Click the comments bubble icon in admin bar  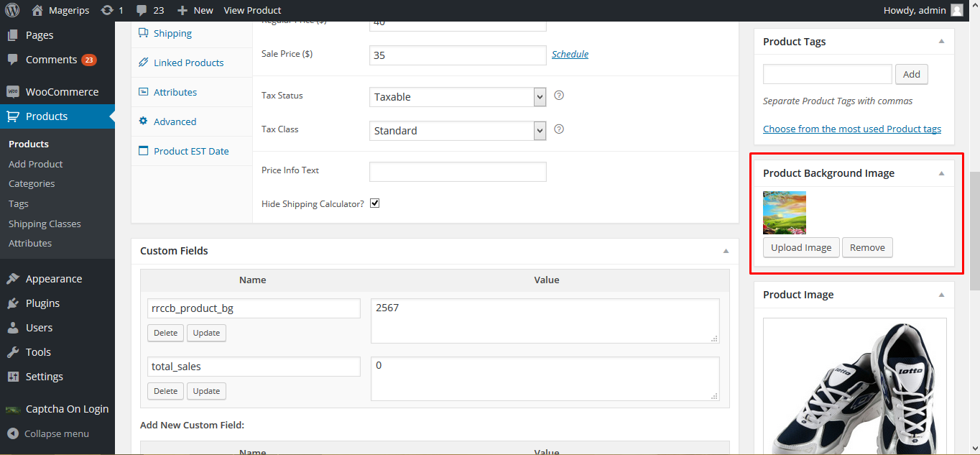point(142,10)
